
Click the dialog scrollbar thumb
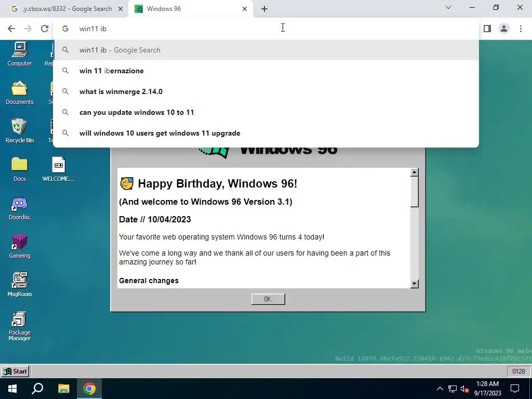414,192
